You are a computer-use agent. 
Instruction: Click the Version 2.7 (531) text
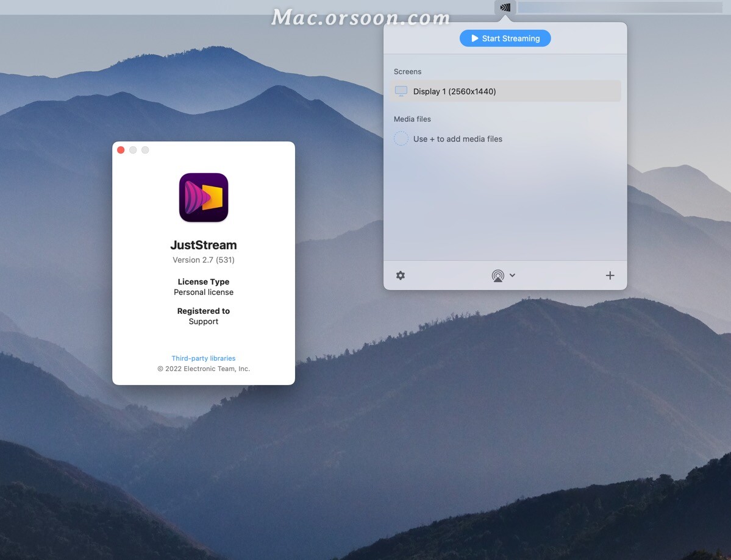point(203,260)
